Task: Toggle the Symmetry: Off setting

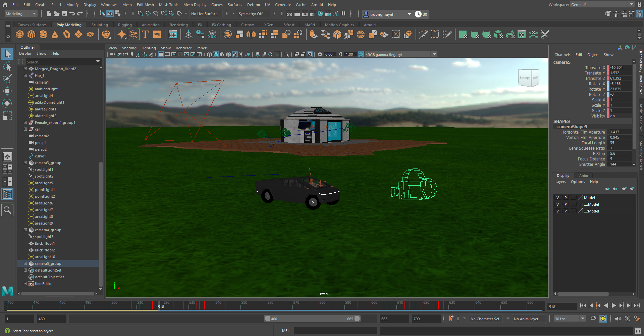Action: 253,14
